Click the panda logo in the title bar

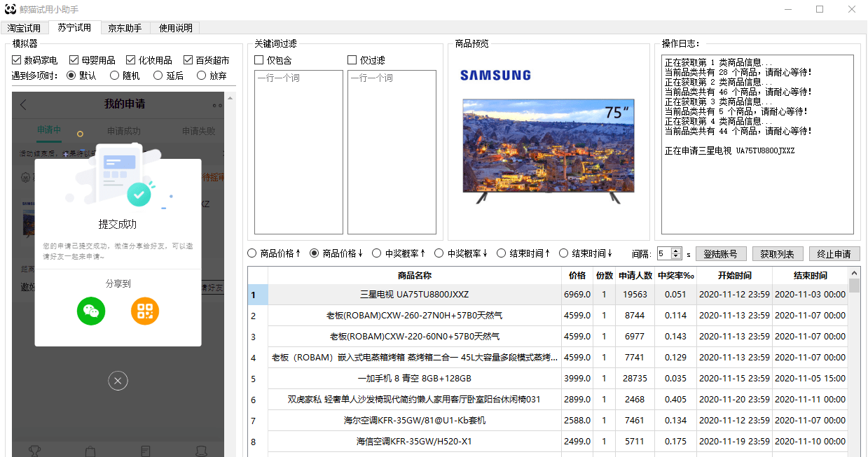click(x=8, y=9)
